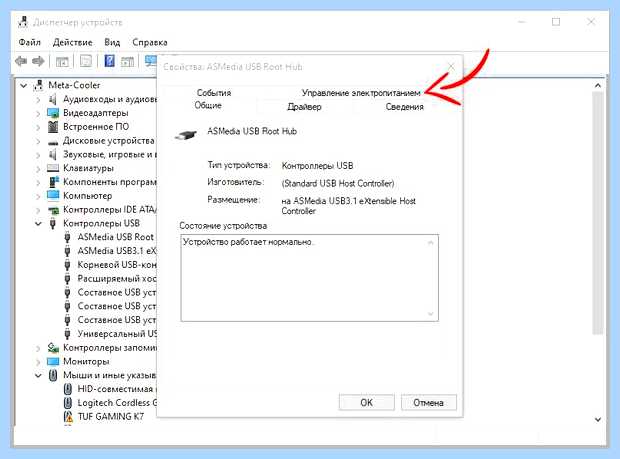Close the ASMedia USB Root Hub dialog
Viewport: 620px width, 459px height.
451,67
